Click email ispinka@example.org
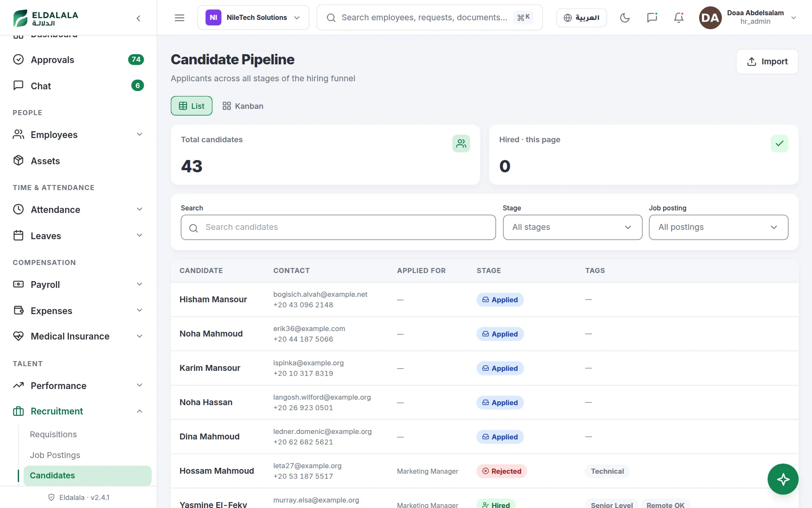The height and width of the screenshot is (508, 812). pyautogui.click(x=308, y=363)
